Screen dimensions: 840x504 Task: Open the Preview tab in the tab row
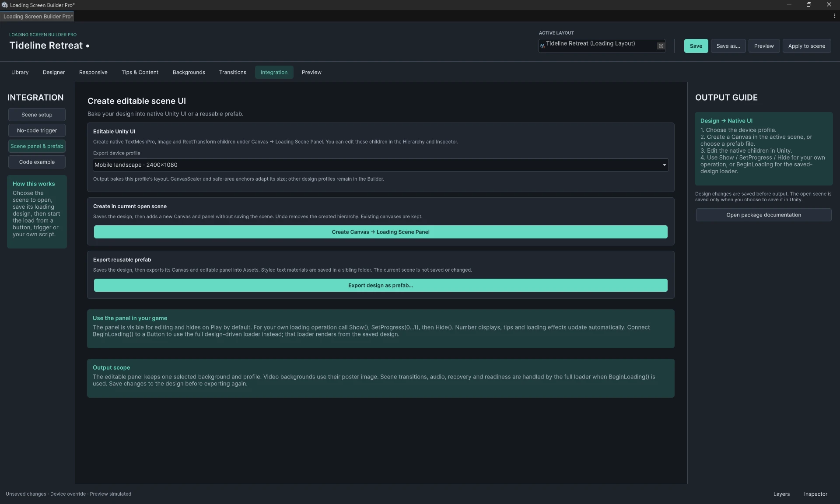[311, 72]
